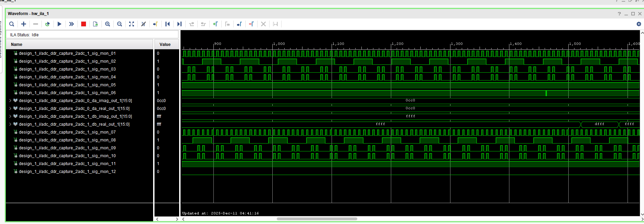Screen dimensions: 644x224
Task: Click the Value column header
Action: tap(166, 45)
